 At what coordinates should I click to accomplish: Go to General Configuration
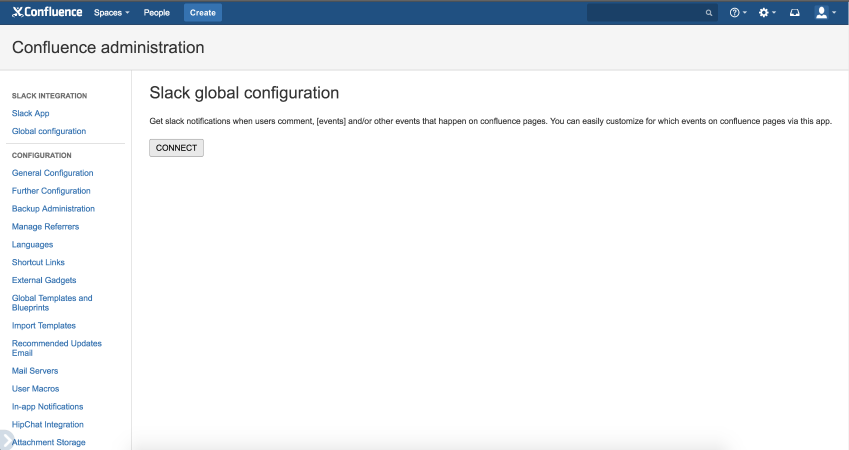[x=53, y=173]
